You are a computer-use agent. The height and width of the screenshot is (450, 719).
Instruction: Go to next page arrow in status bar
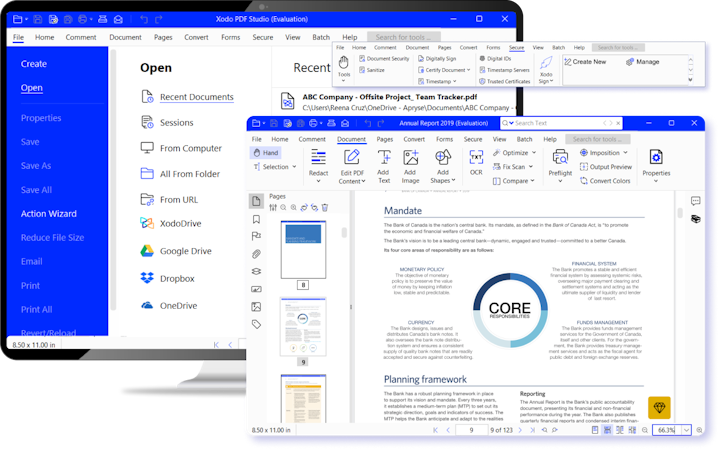click(520, 430)
